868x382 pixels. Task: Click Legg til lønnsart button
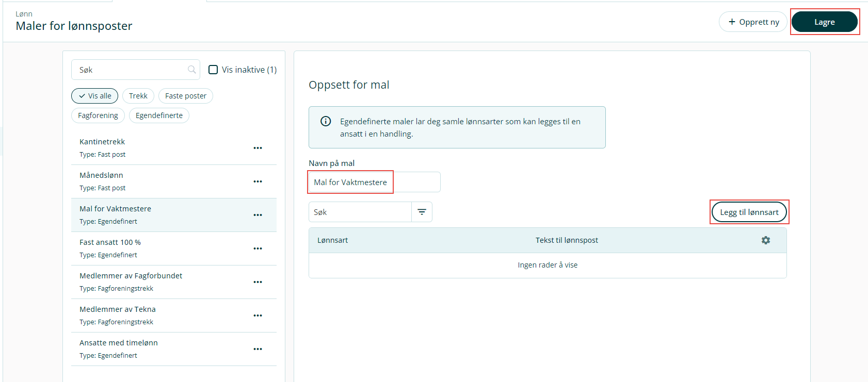click(x=749, y=212)
